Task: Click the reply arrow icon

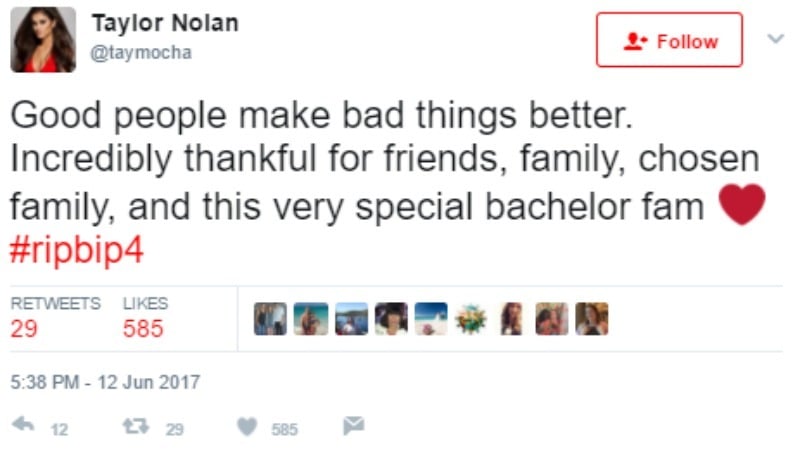Action: 23,427
